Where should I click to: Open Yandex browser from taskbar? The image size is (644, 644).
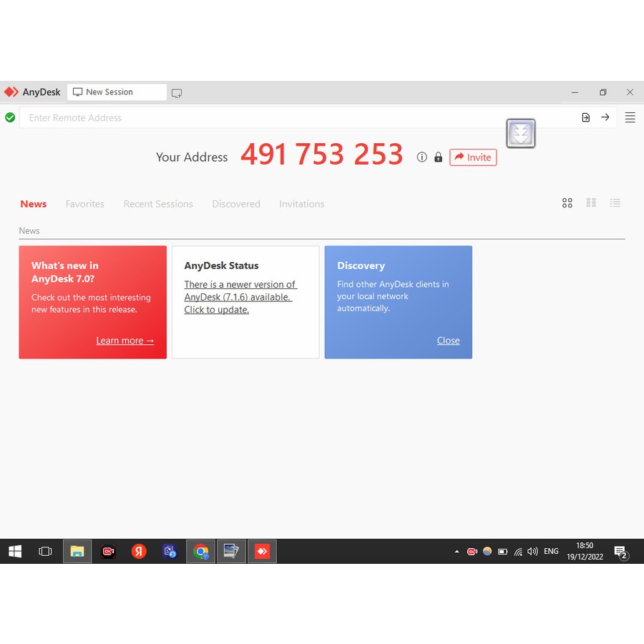[139, 551]
